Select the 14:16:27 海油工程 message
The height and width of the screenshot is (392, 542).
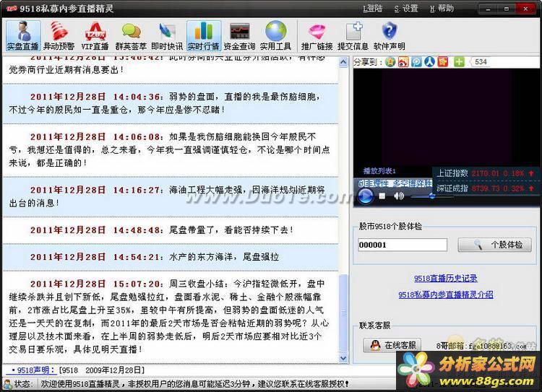tap(170, 196)
